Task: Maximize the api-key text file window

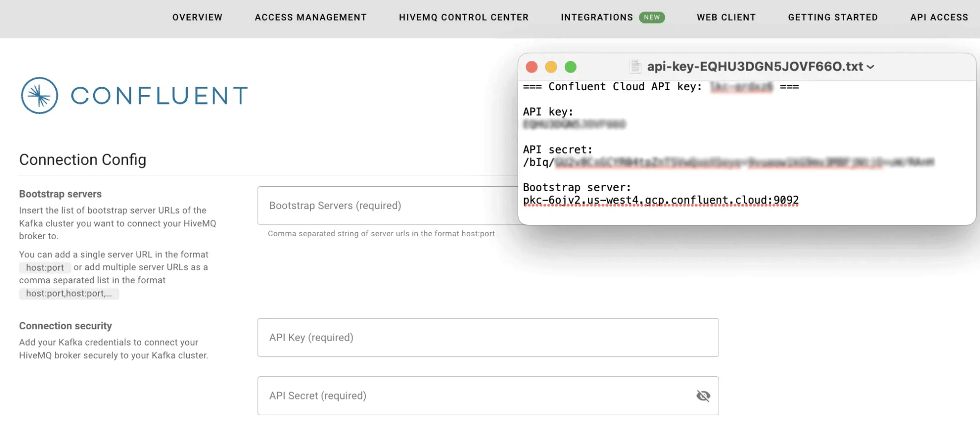Action: [571, 67]
